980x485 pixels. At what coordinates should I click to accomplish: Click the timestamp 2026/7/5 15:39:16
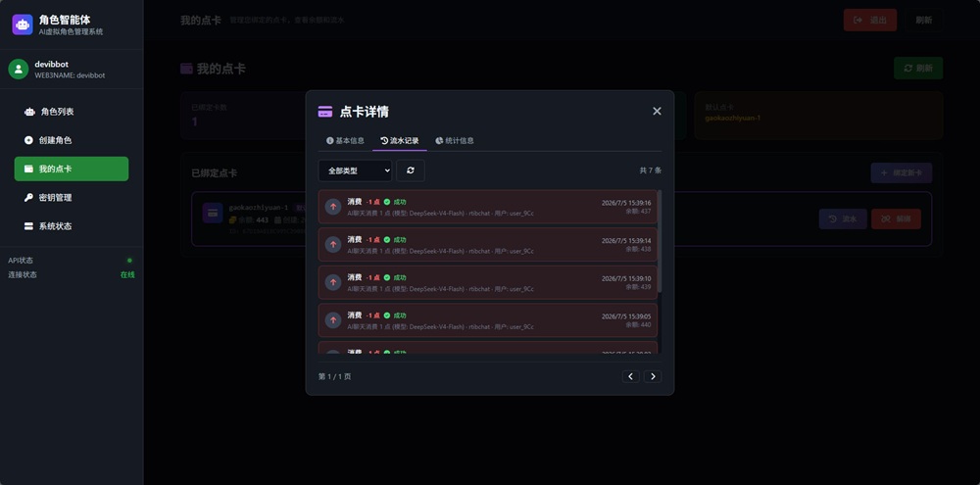pos(626,203)
